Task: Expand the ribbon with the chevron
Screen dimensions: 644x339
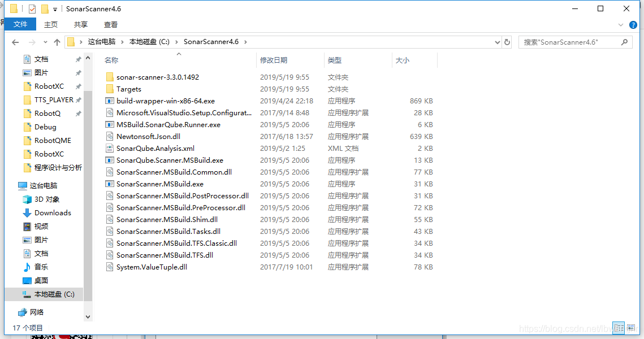Action: pos(621,25)
